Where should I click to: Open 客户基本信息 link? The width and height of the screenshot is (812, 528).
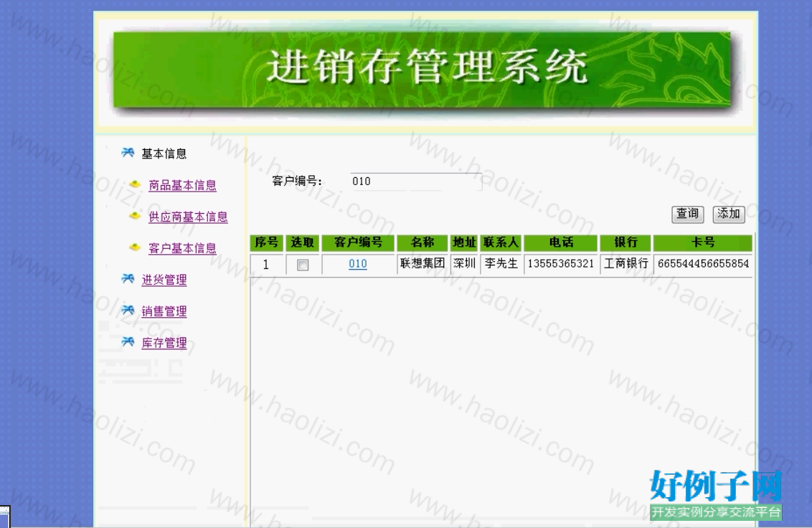tap(182, 249)
